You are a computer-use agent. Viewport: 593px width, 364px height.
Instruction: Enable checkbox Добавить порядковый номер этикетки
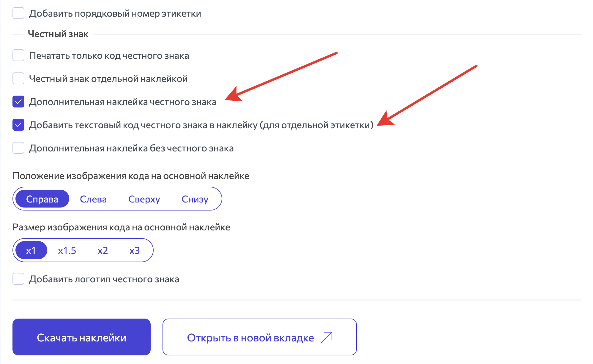(x=18, y=13)
